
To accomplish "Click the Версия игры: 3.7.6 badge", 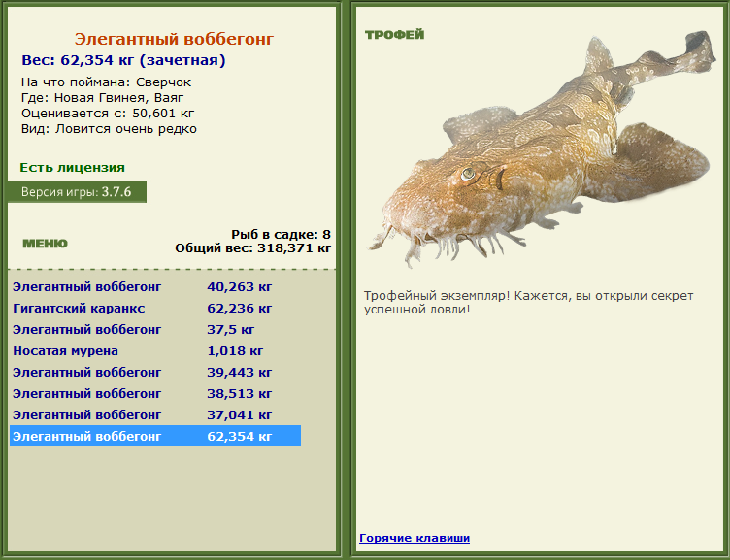I will [77, 192].
